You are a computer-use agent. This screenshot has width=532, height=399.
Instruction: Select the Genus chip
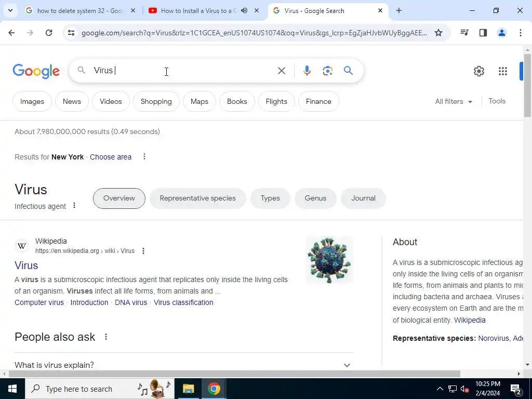pos(315,198)
